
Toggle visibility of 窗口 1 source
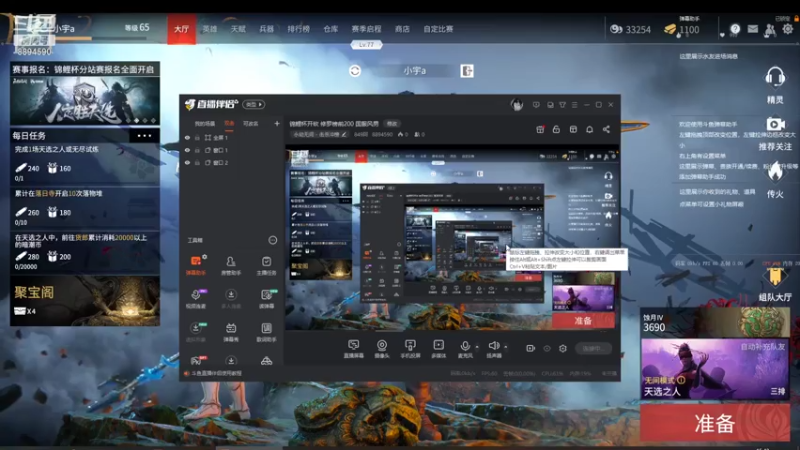pos(187,151)
